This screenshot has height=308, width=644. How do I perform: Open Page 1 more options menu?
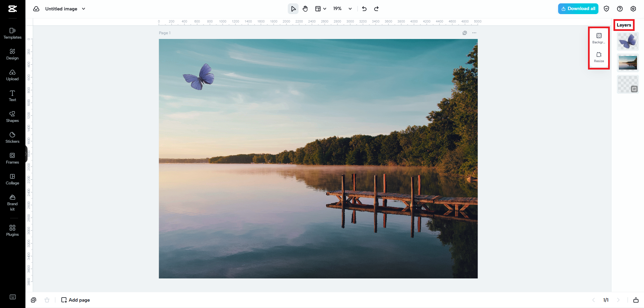[x=475, y=33]
